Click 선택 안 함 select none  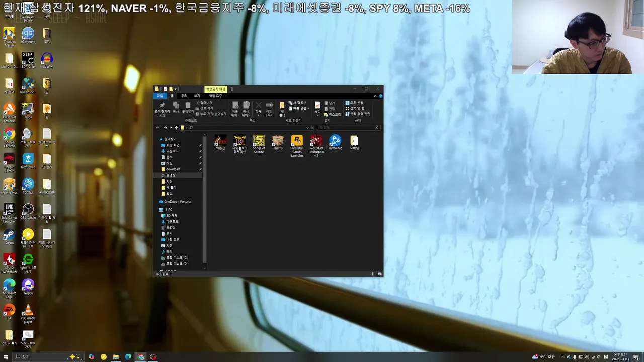(x=354, y=108)
